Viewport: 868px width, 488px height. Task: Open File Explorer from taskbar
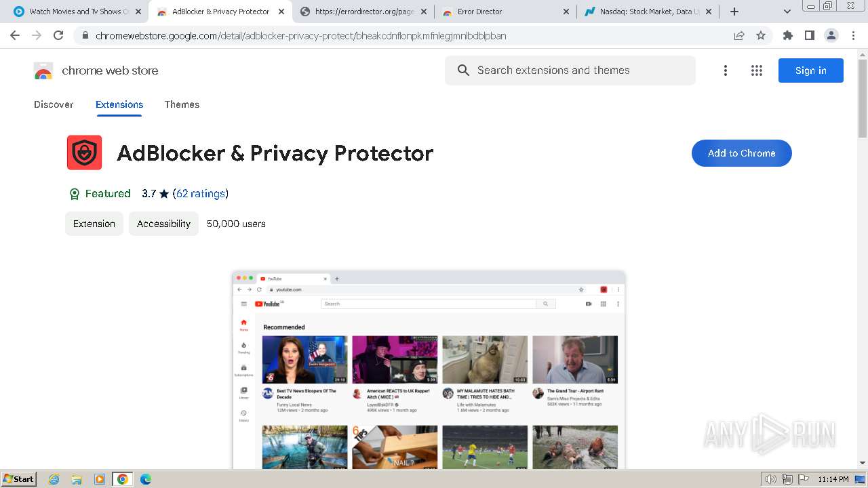click(x=77, y=479)
